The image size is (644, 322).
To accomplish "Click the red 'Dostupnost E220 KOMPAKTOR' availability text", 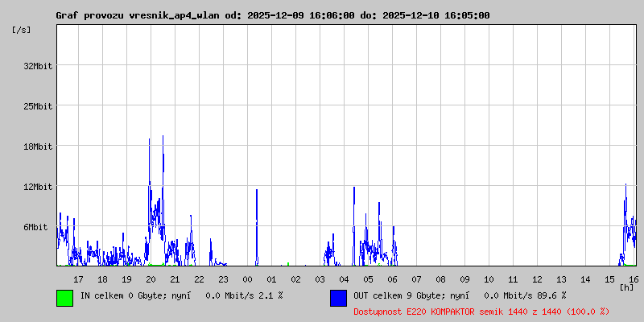I will (x=481, y=312).
